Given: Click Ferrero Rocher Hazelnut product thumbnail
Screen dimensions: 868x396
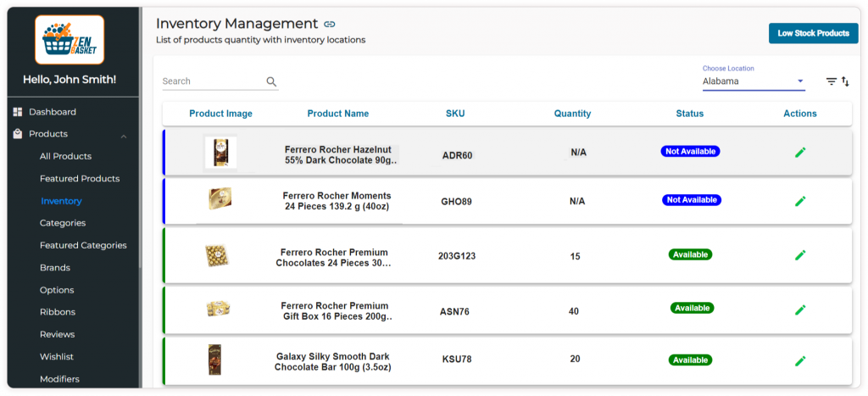Looking at the screenshot, I should pos(221,153).
